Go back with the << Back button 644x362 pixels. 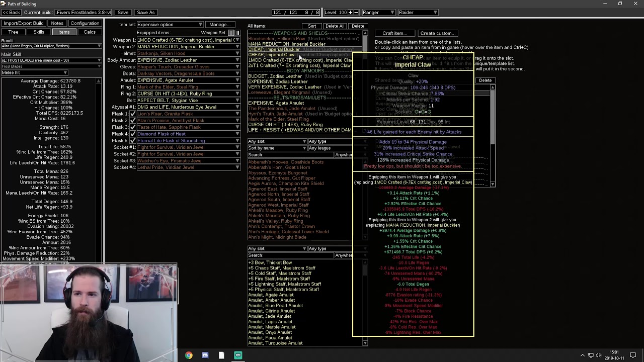pyautogui.click(x=11, y=12)
